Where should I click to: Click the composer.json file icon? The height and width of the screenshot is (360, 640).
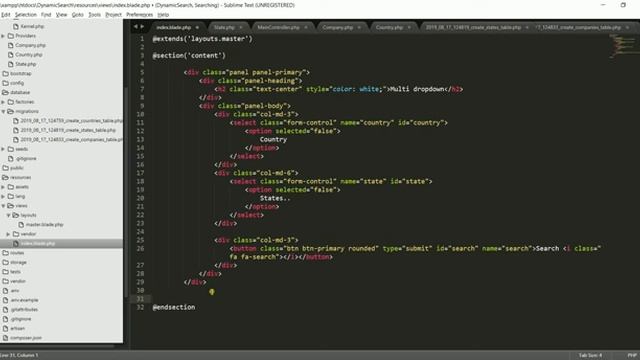6,338
